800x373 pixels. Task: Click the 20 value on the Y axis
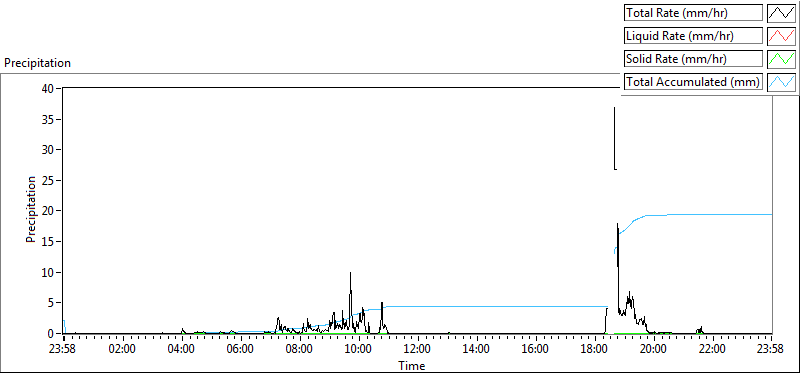point(49,211)
